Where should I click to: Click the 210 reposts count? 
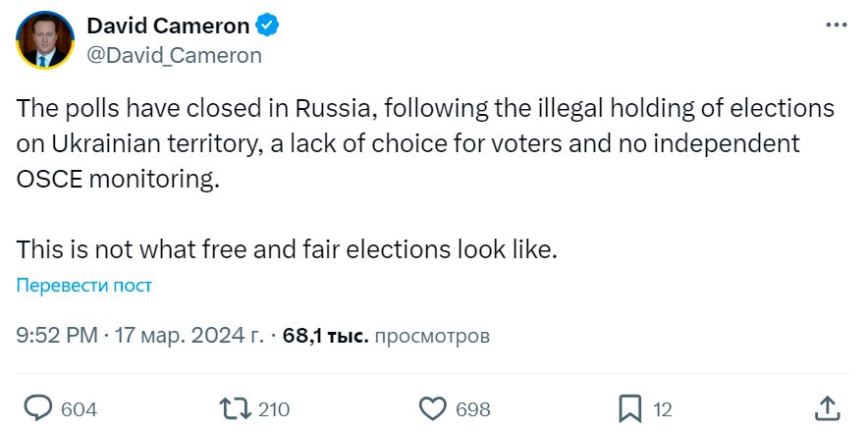(273, 408)
